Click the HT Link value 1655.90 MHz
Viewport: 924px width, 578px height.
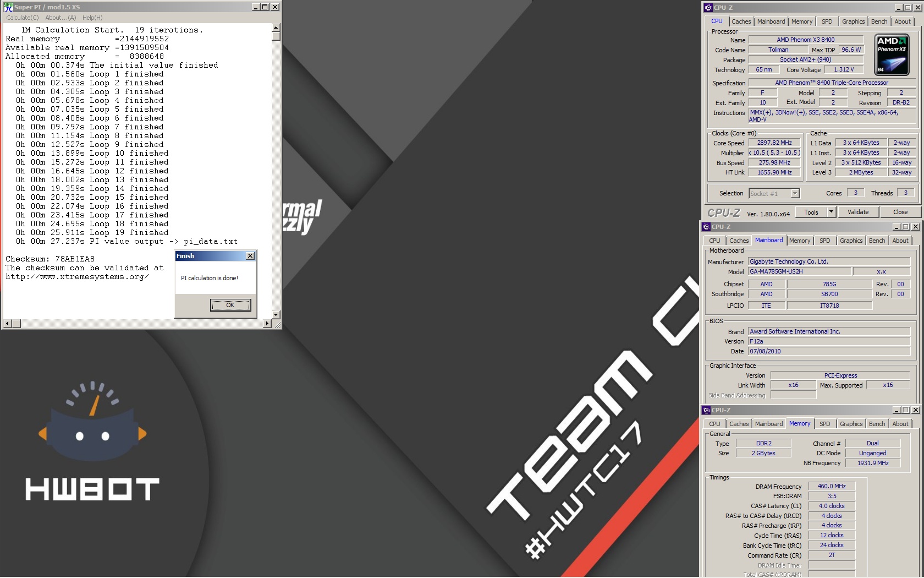[774, 172]
